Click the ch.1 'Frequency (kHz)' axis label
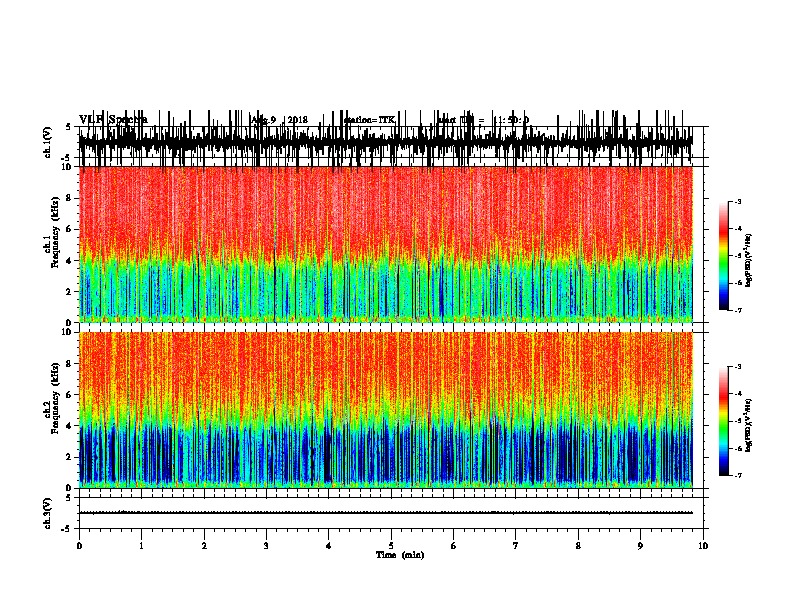Viewport: 792px width, 612px height. pyautogui.click(x=55, y=232)
